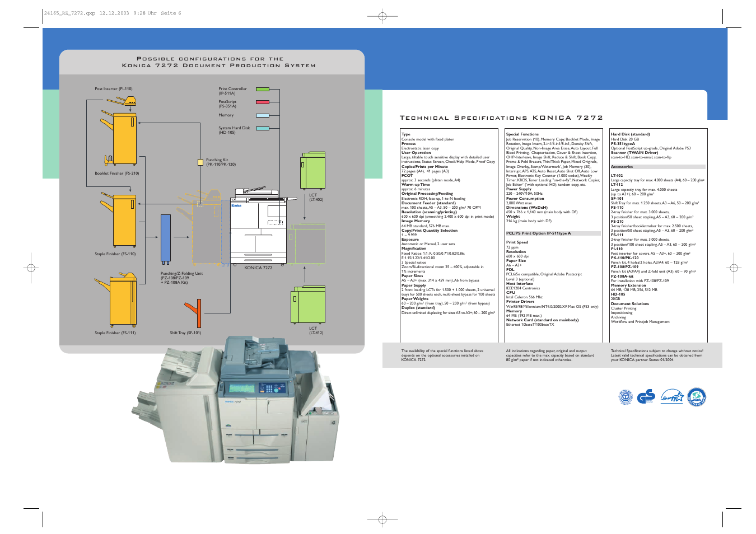756x534 pixels.
Task: Click the green LCT (LT-412) cabinet illustration
Action: click(308, 304)
